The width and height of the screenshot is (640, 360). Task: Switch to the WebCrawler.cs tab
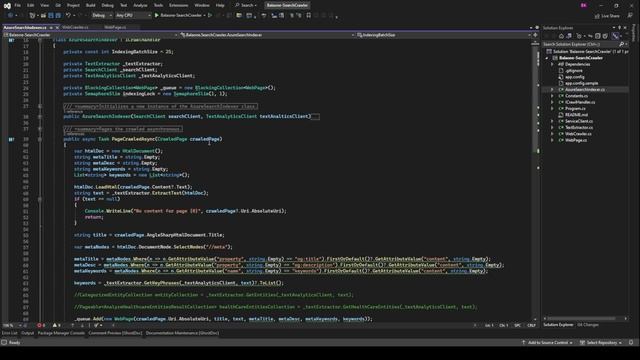tap(75, 27)
